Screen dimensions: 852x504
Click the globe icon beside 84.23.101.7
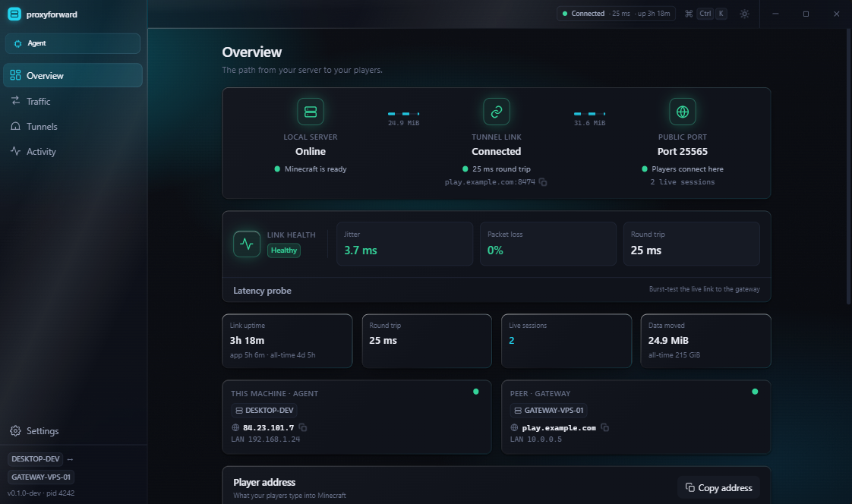click(235, 427)
